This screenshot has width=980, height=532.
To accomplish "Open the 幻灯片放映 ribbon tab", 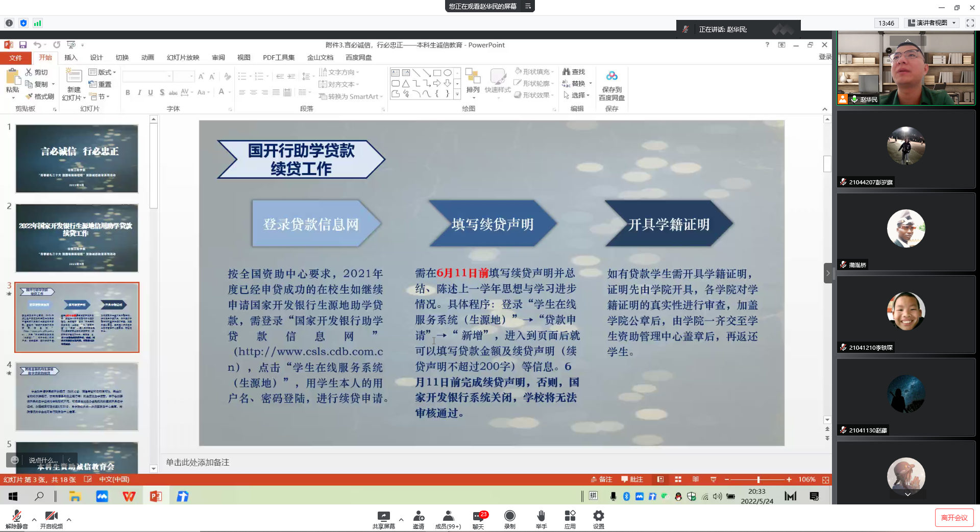I will click(183, 58).
